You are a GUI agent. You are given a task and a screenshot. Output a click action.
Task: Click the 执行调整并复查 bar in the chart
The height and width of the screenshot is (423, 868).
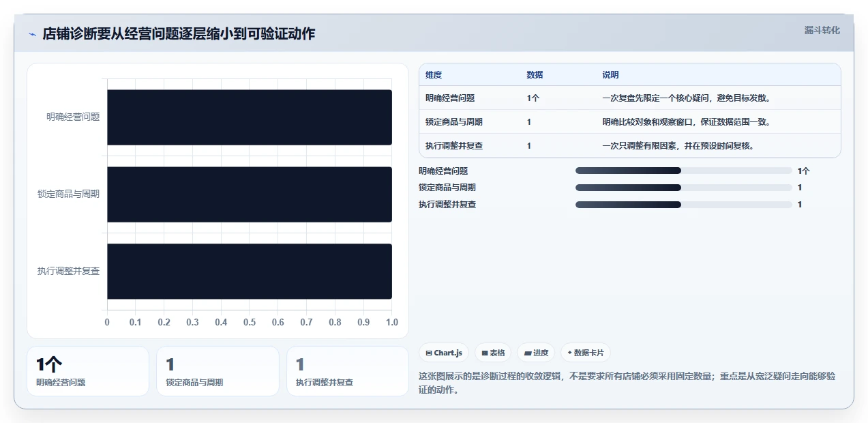pos(250,272)
